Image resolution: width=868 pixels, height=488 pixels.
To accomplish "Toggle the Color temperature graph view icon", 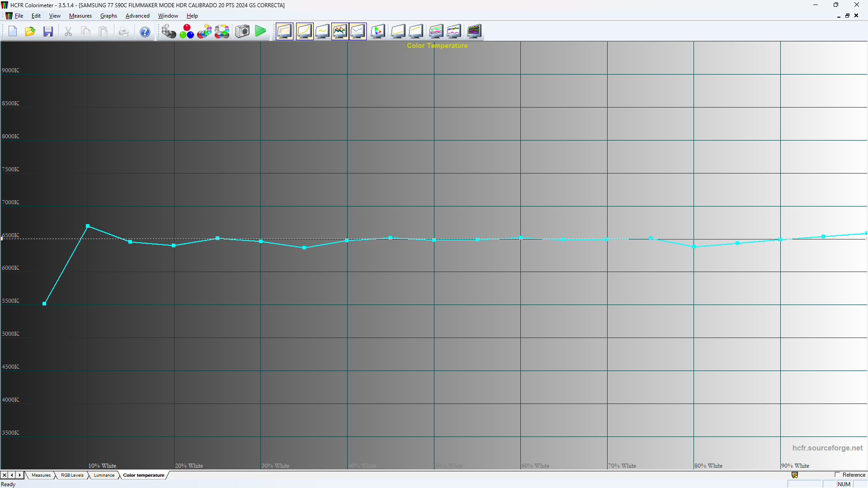I will click(x=358, y=31).
